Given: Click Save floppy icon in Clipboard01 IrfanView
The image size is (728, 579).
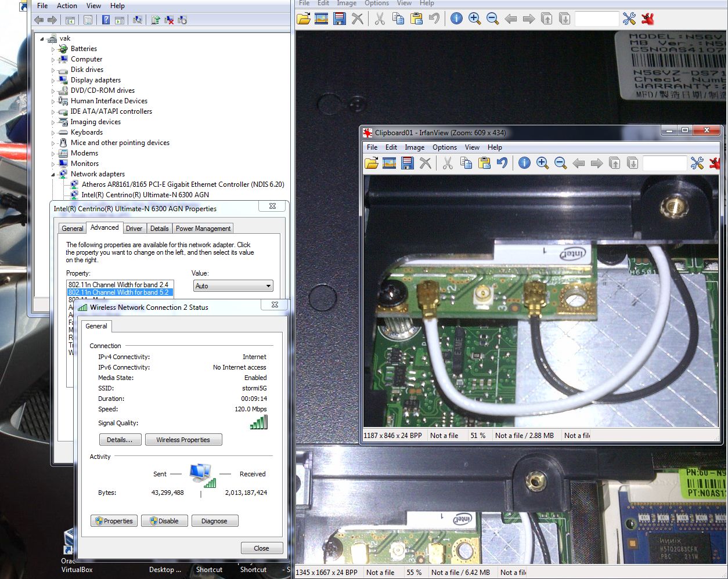Looking at the screenshot, I should (408, 163).
